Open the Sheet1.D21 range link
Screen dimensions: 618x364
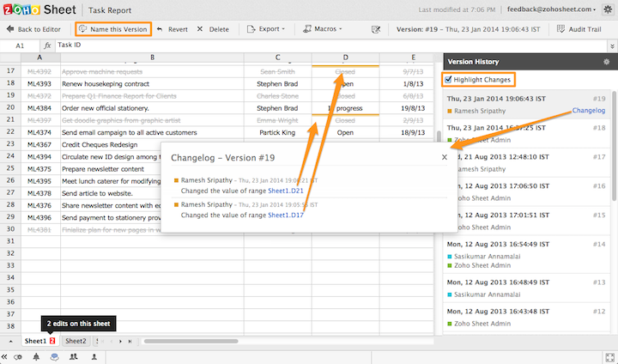pyautogui.click(x=286, y=191)
